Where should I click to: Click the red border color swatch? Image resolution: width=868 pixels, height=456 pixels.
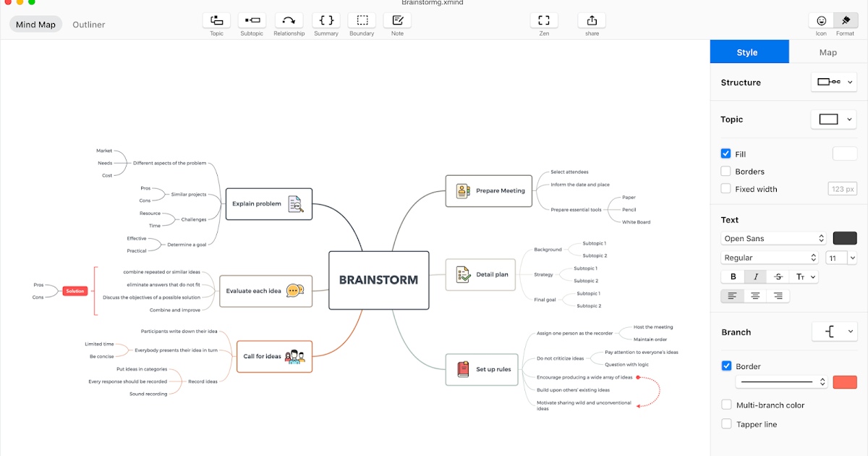click(845, 381)
